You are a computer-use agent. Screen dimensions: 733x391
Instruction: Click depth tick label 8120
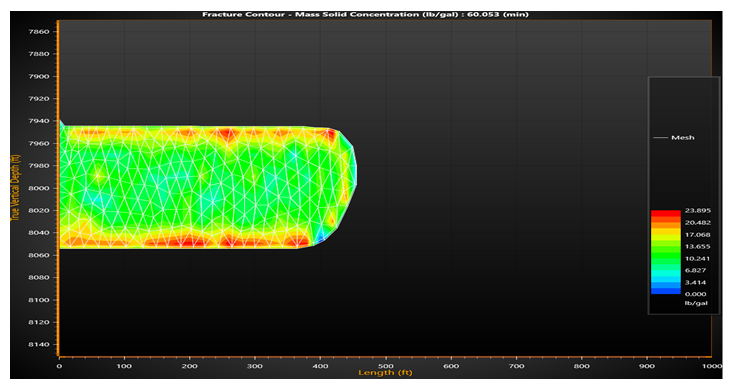39,322
